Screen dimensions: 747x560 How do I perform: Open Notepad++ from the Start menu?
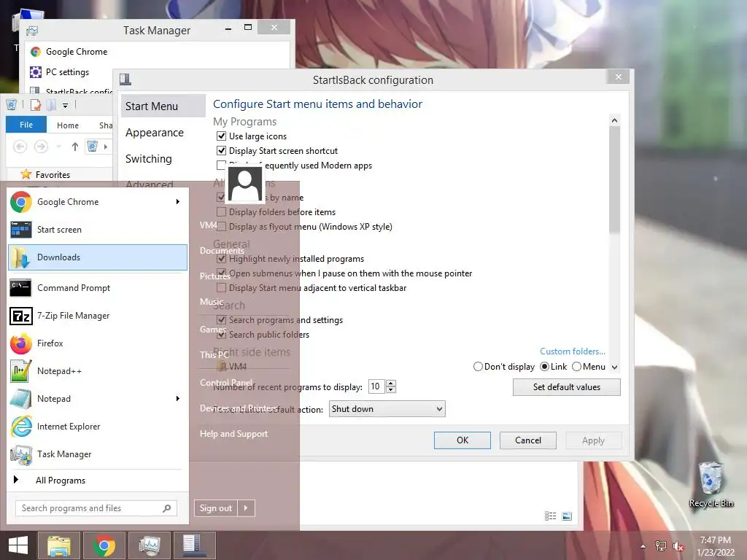coord(98,371)
